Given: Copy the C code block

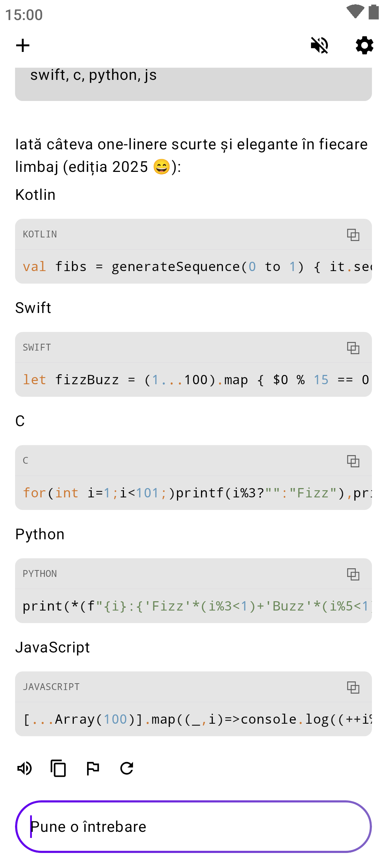Looking at the screenshot, I should (353, 461).
